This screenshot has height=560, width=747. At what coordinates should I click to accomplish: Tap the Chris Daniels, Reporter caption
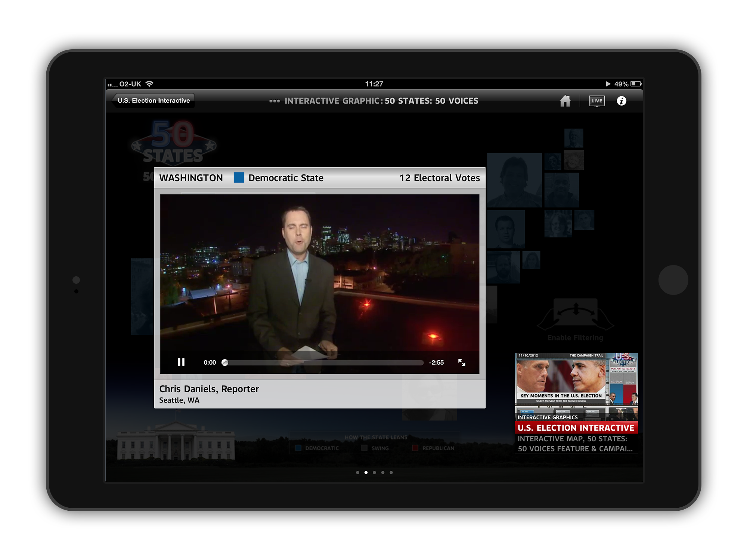[x=209, y=389]
